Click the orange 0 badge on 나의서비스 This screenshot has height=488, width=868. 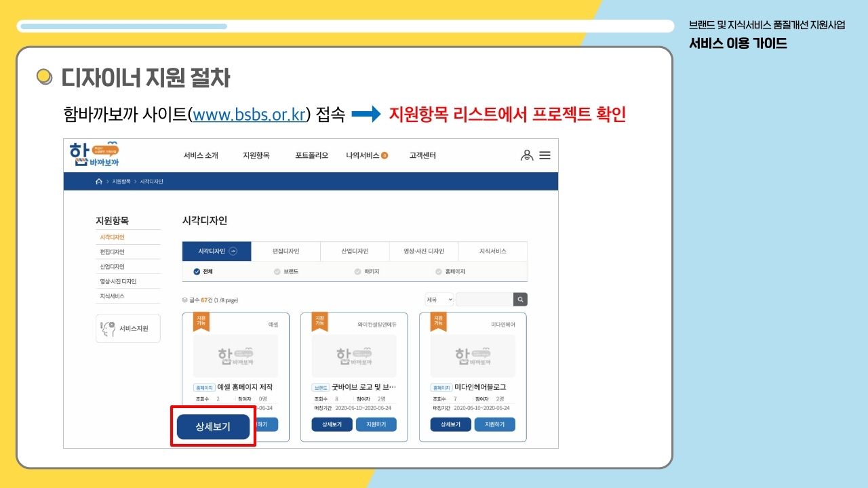click(x=384, y=156)
